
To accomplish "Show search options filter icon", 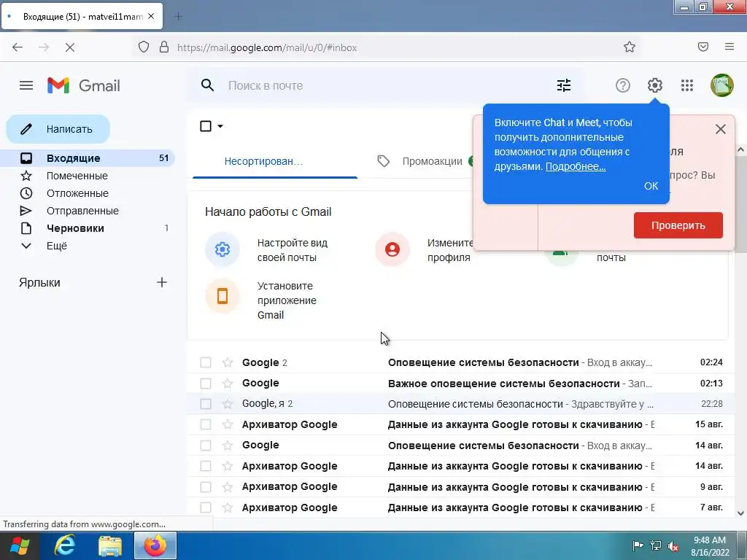I will click(564, 86).
